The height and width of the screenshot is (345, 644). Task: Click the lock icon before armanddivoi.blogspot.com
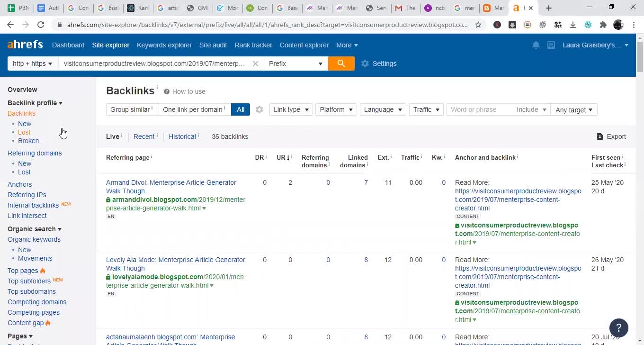click(x=108, y=200)
